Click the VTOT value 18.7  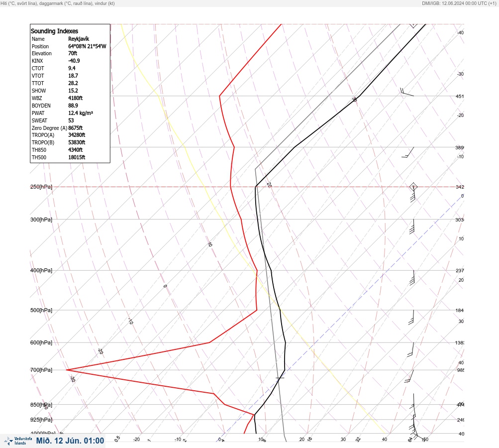[73, 76]
